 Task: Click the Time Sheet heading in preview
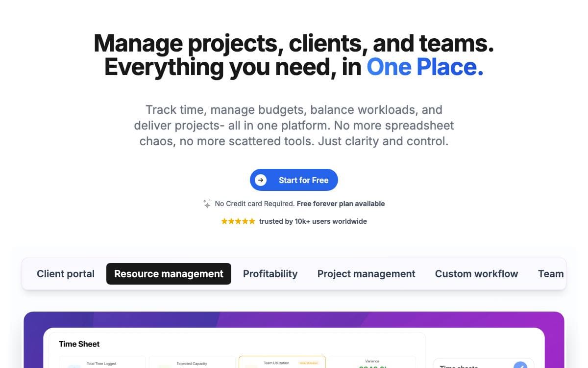point(79,344)
